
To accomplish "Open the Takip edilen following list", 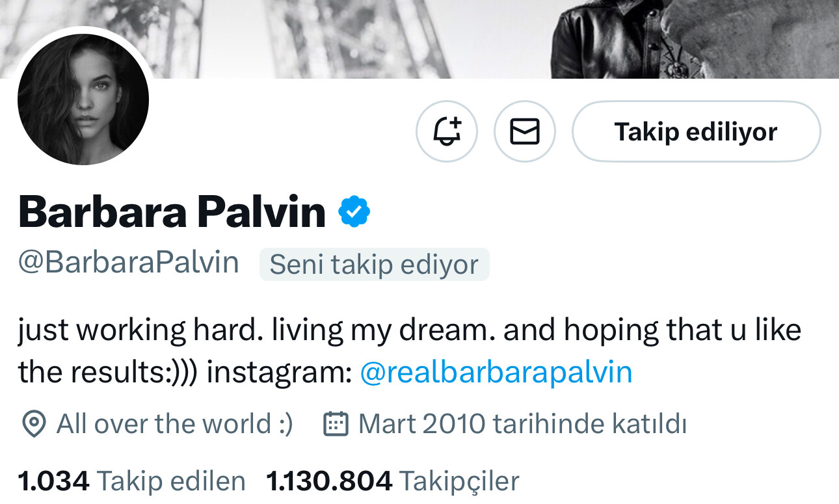I will coord(132,482).
